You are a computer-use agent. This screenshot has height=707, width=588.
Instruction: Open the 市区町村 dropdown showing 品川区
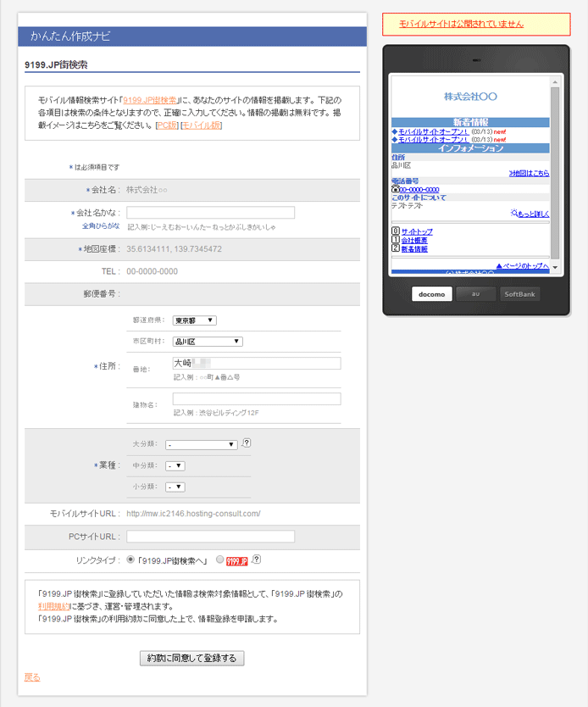(208, 342)
